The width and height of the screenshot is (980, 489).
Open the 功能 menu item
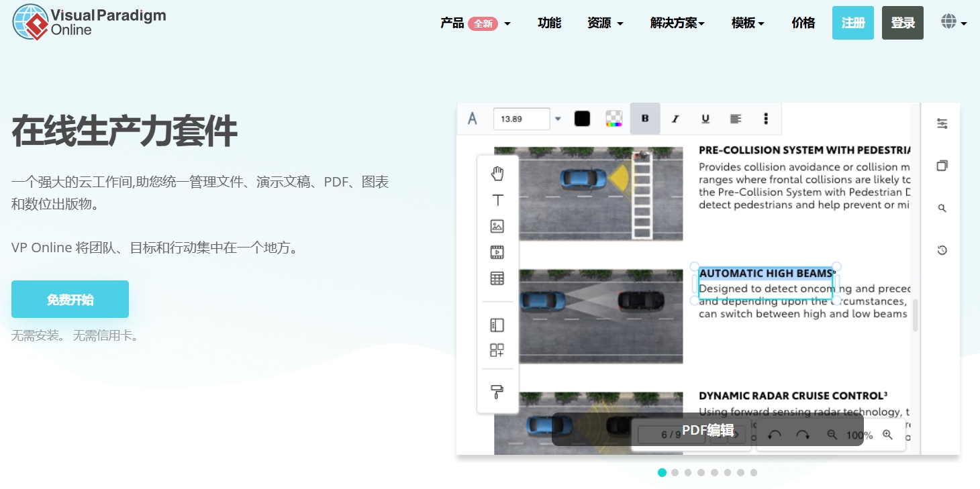point(549,23)
